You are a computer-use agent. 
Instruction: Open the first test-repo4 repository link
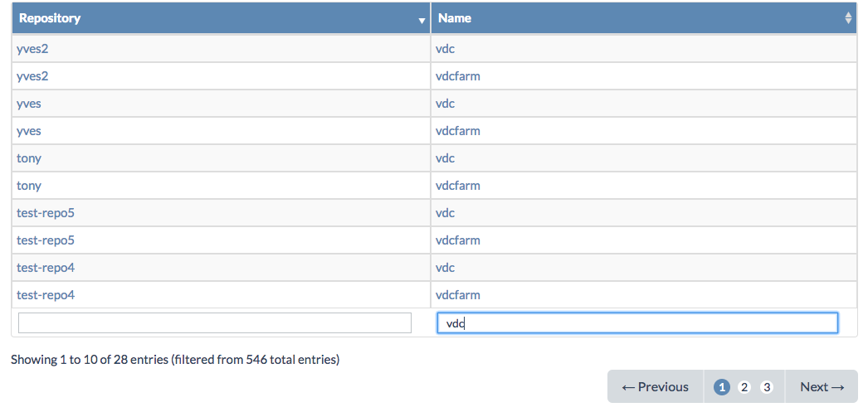46,268
